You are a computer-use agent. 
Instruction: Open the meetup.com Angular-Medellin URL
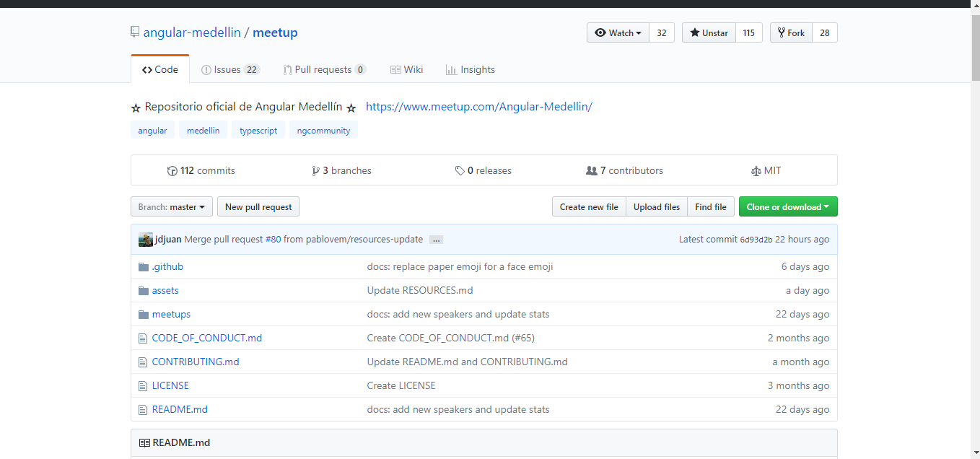479,107
